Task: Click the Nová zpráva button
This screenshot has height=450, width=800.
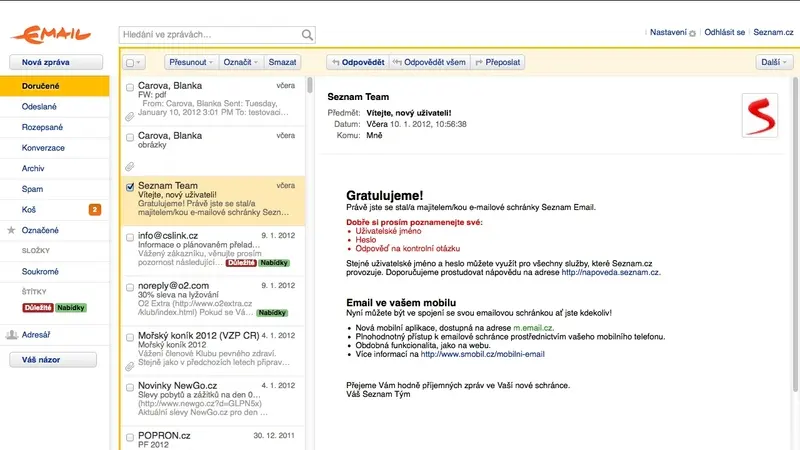Action: 56,62
